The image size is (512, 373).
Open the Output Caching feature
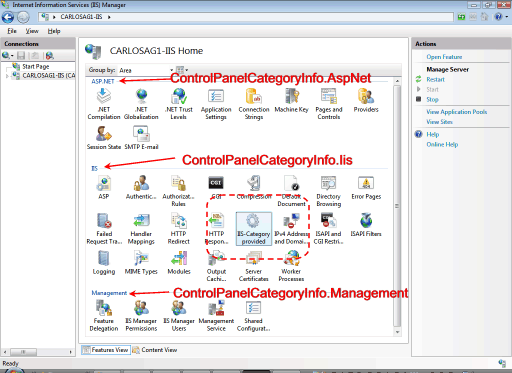(x=216, y=266)
